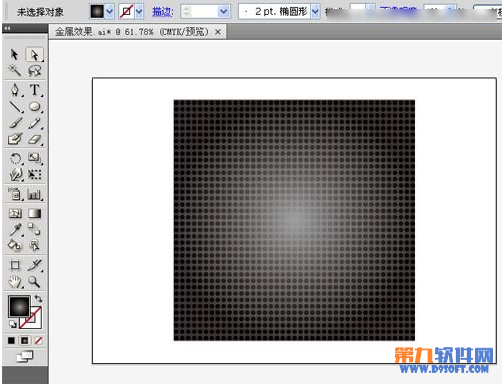Open the stroke color dropdown arrow
504x385 pixels.
139,12
